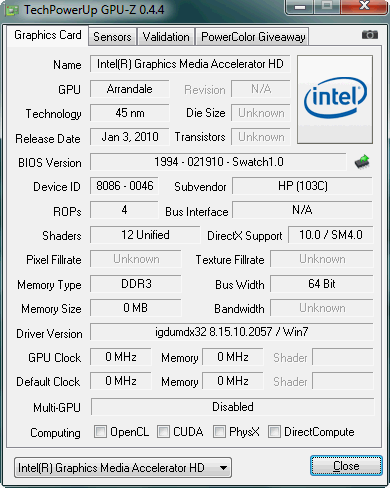390x488 pixels.
Task: Close window using title bar X
Action: 364,6
